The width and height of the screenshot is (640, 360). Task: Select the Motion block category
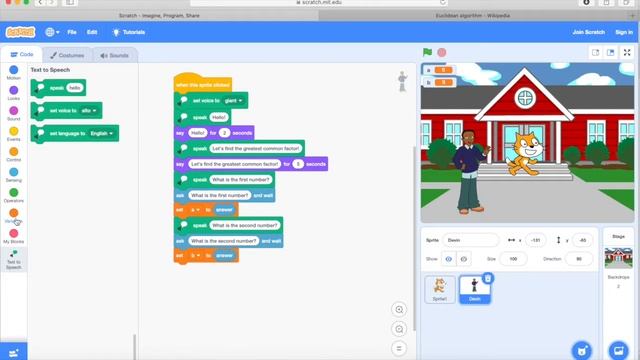(13, 73)
